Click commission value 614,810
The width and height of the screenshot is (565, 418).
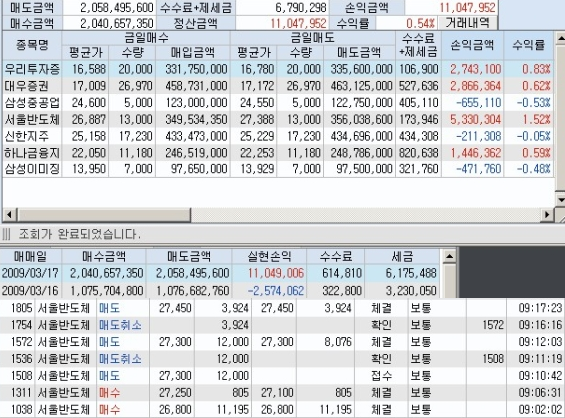342,273
